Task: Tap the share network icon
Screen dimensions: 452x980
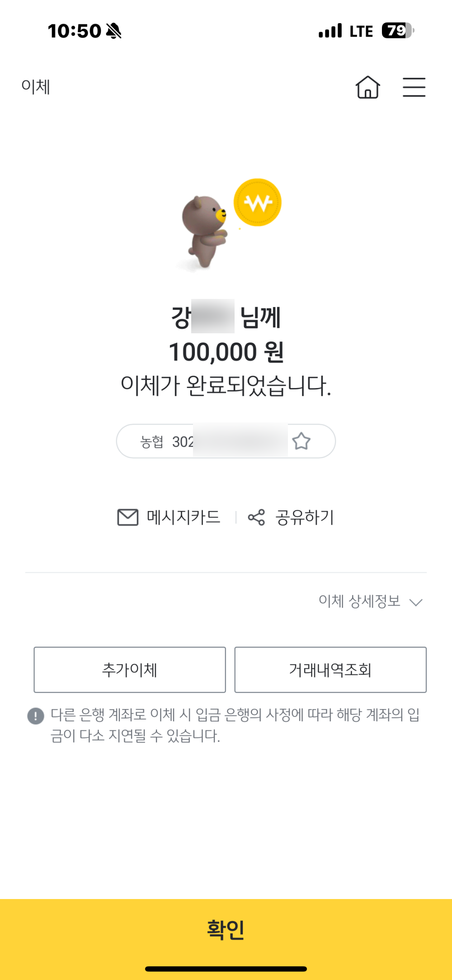Action: [256, 517]
